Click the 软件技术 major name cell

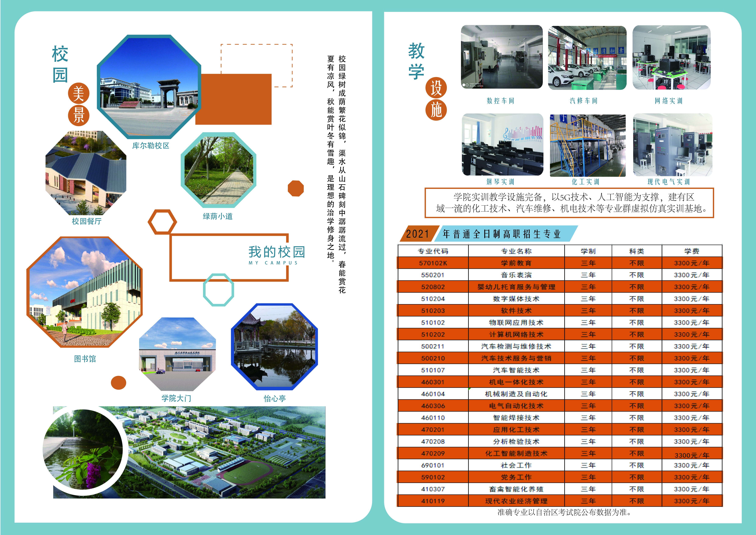click(516, 311)
